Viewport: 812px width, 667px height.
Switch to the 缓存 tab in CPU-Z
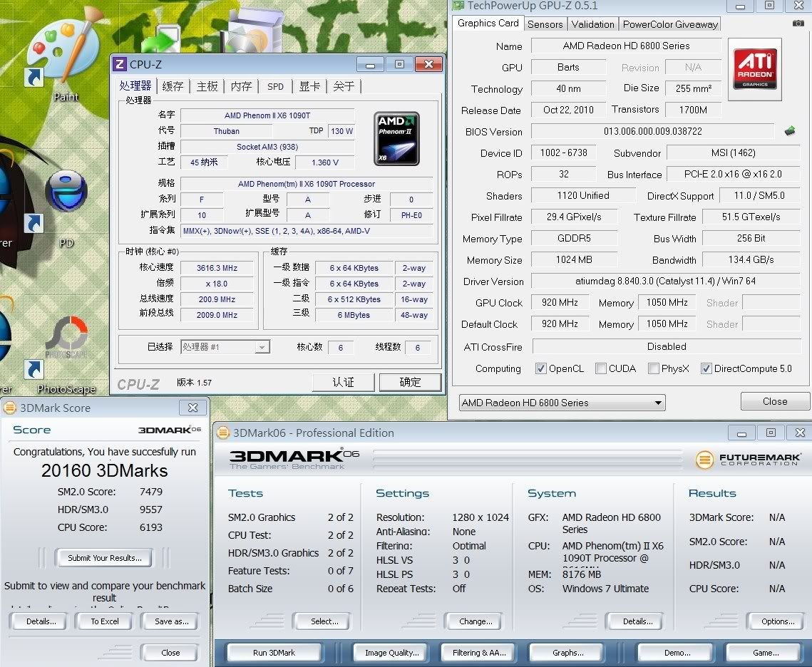point(173,86)
